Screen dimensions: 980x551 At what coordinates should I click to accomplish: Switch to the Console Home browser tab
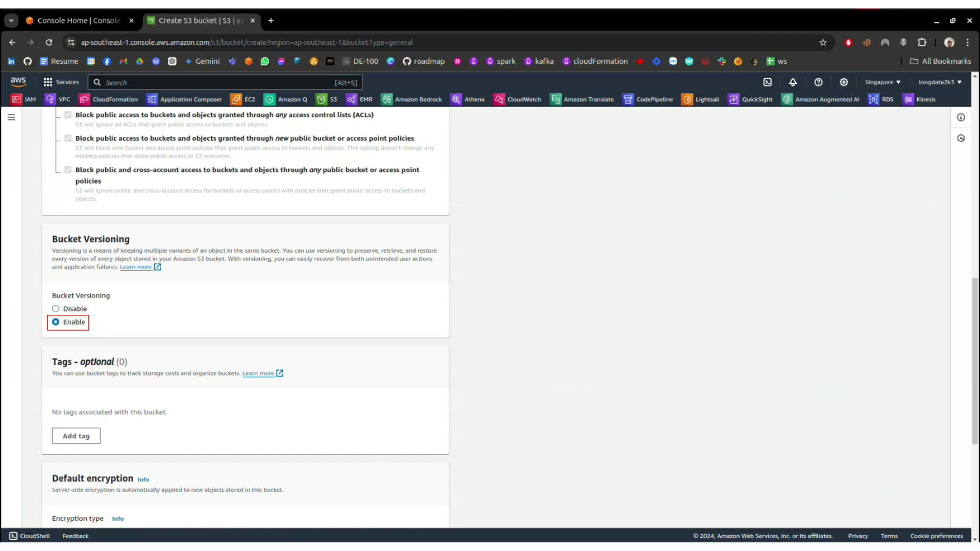click(x=79, y=20)
